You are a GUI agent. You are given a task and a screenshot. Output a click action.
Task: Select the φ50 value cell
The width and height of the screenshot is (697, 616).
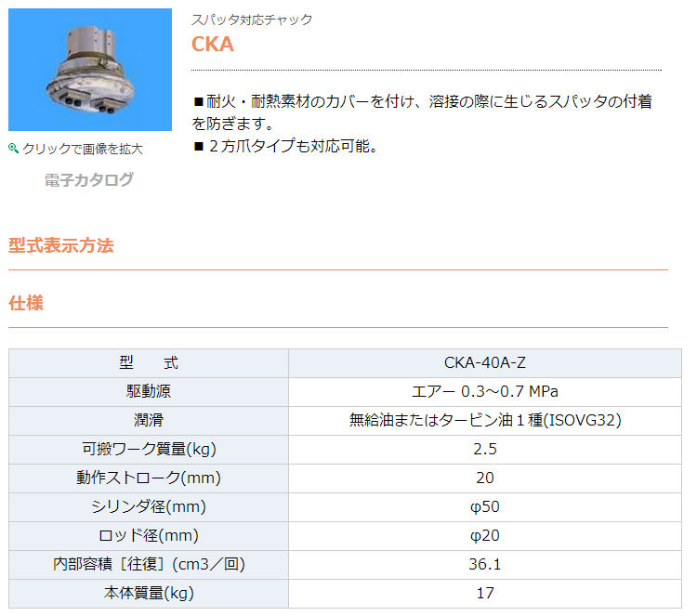coord(484,506)
